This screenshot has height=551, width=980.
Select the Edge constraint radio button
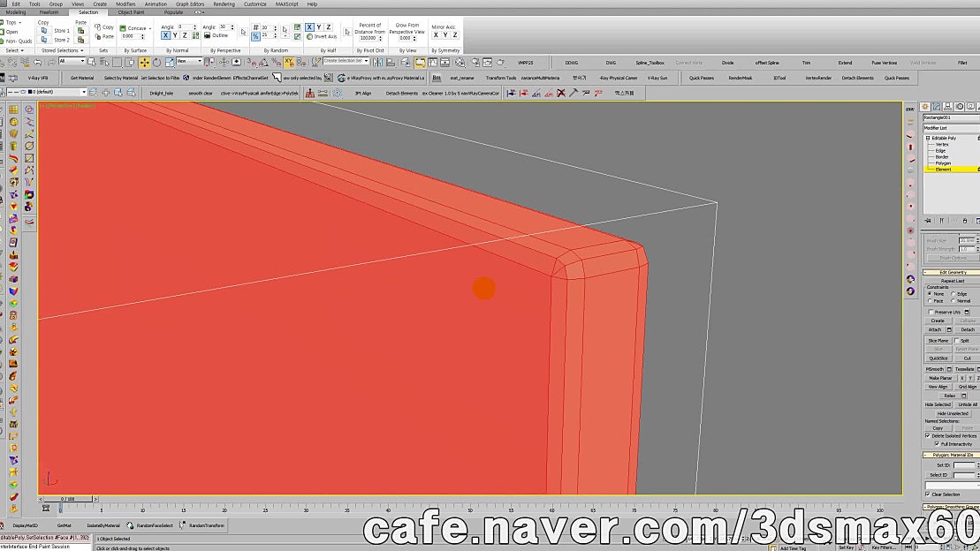[x=953, y=294]
